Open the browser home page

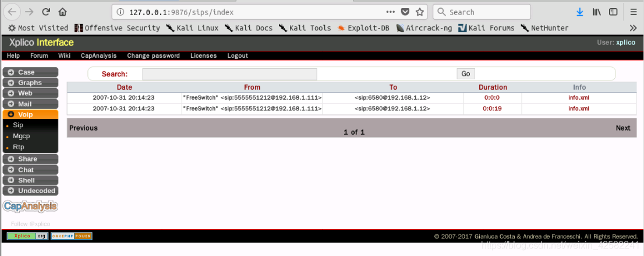pyautogui.click(x=62, y=12)
